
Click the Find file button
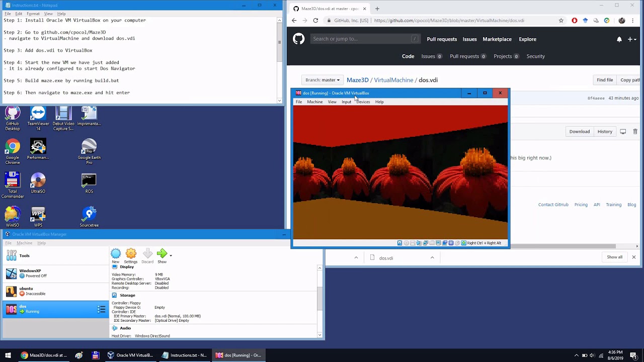tap(605, 80)
